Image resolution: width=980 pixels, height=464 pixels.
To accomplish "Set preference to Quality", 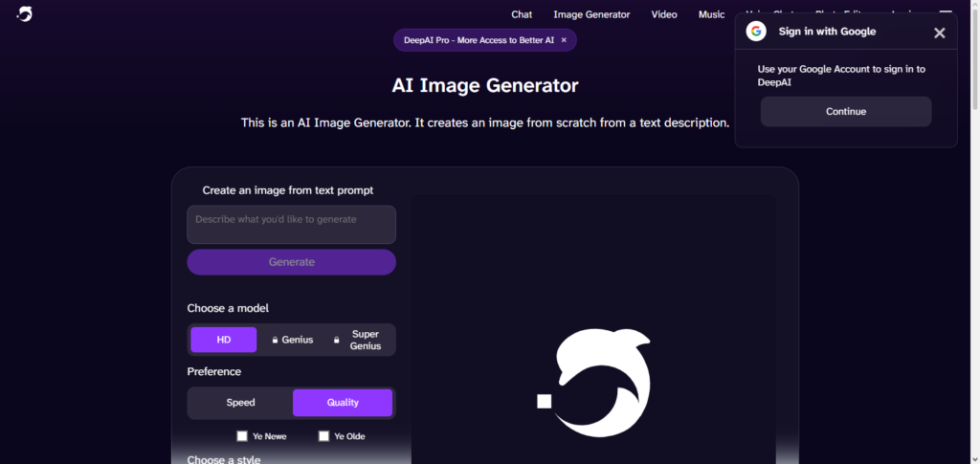I will tap(343, 403).
